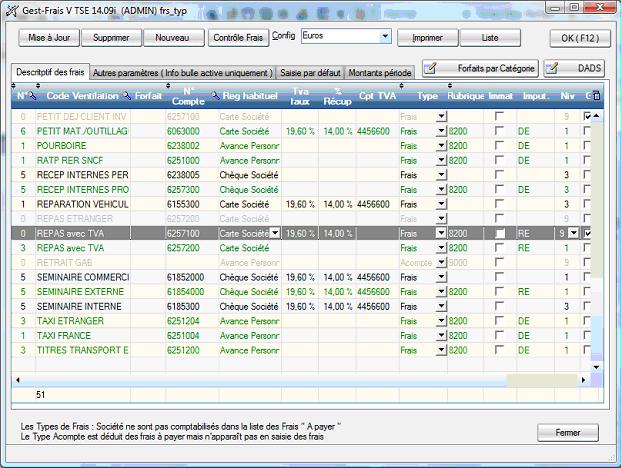Click the lock icon in the last column header
Image resolution: width=621 pixels, height=468 pixels.
click(x=597, y=96)
